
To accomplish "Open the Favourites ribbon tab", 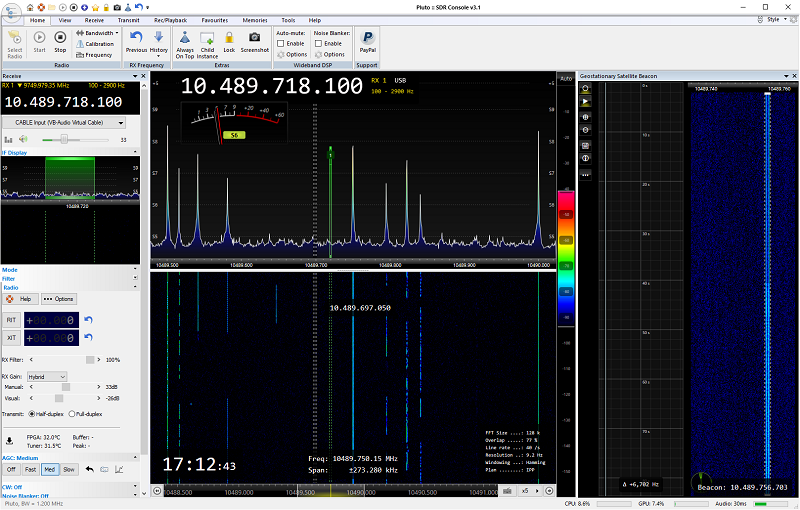I will (x=215, y=20).
